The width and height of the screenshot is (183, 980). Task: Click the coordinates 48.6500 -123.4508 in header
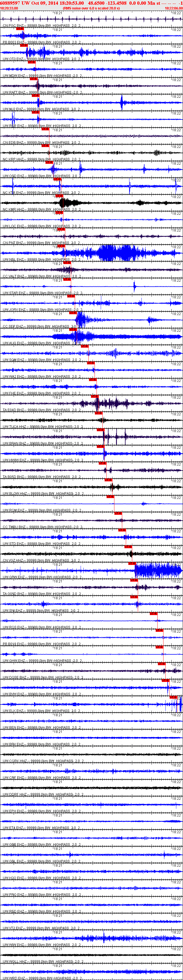[x=107, y=3]
